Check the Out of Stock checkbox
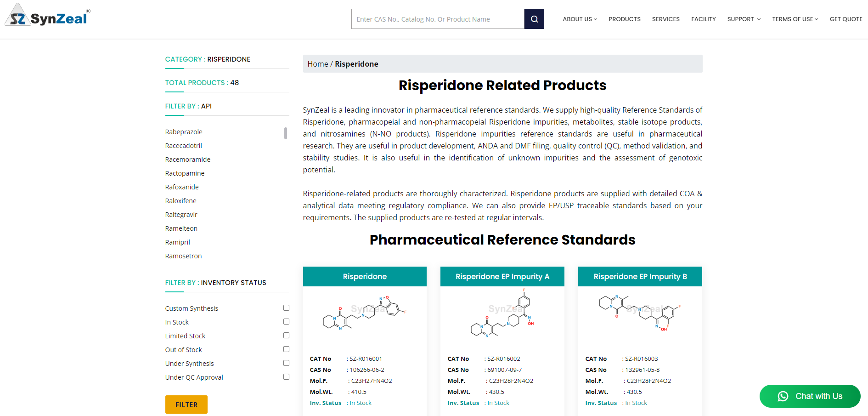 286,349
